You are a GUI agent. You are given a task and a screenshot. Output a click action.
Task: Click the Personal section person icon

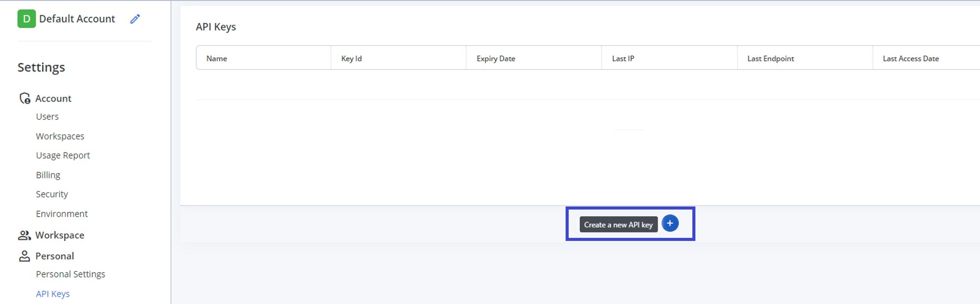24,256
